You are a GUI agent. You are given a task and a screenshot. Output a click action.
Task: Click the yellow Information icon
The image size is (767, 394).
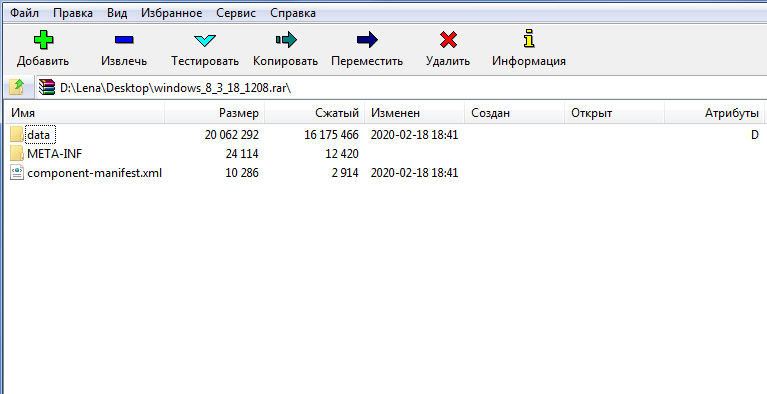(x=529, y=39)
